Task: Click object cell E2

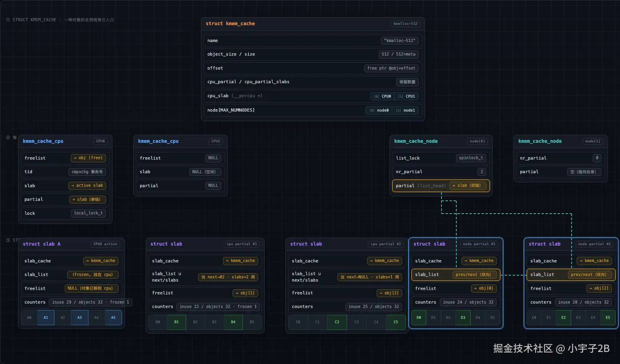Action: tap(564, 318)
